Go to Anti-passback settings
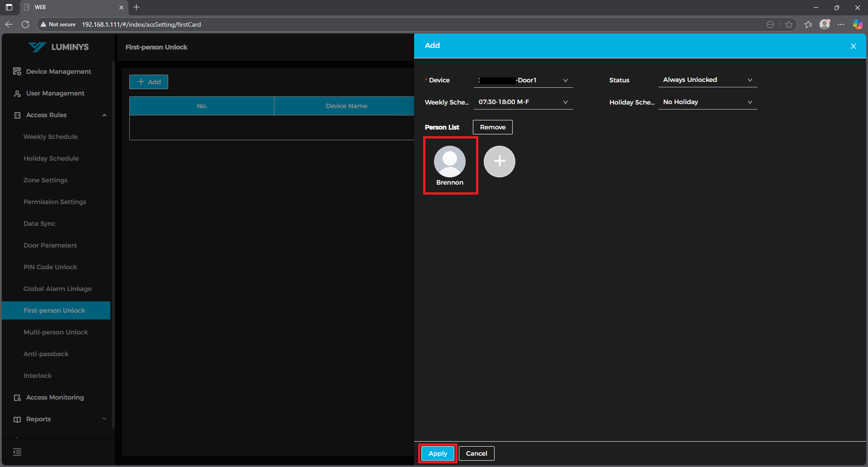This screenshot has width=868, height=467. coord(46,354)
